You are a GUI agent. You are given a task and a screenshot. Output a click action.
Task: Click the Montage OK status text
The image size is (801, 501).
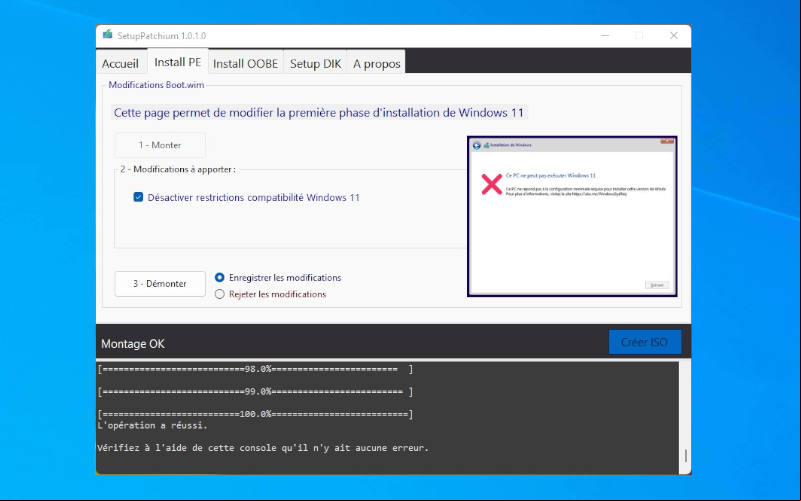133,344
